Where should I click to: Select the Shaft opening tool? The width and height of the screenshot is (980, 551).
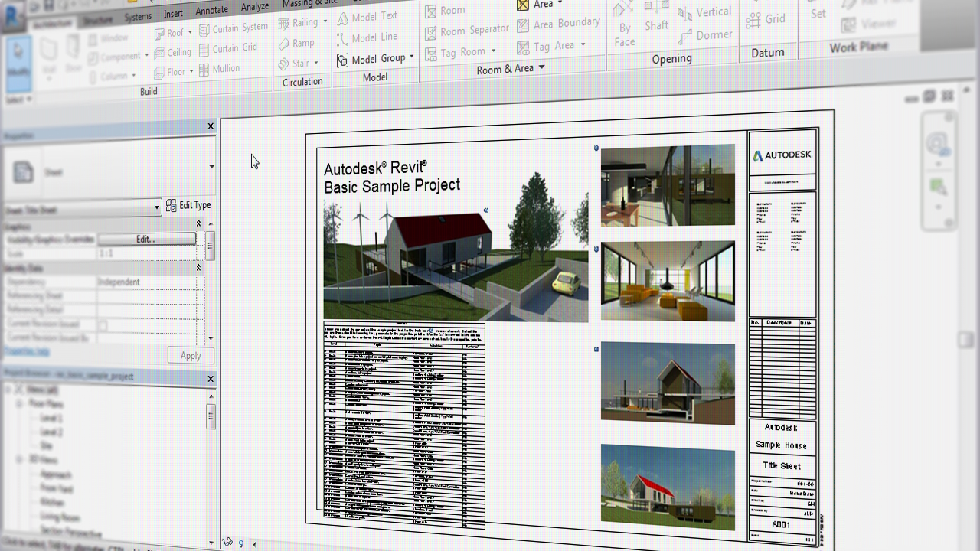click(656, 17)
